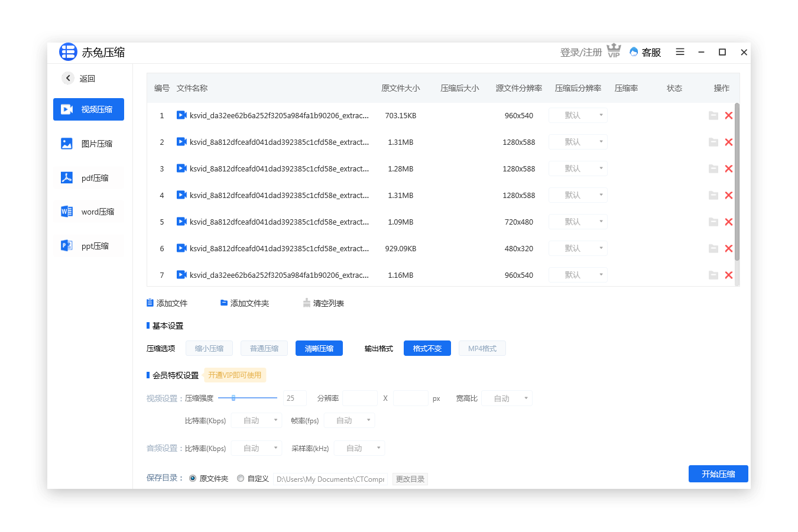Open audio 比特率(Kbps) dropdown
Image resolution: width=798 pixels, height=532 pixels.
[x=257, y=449]
